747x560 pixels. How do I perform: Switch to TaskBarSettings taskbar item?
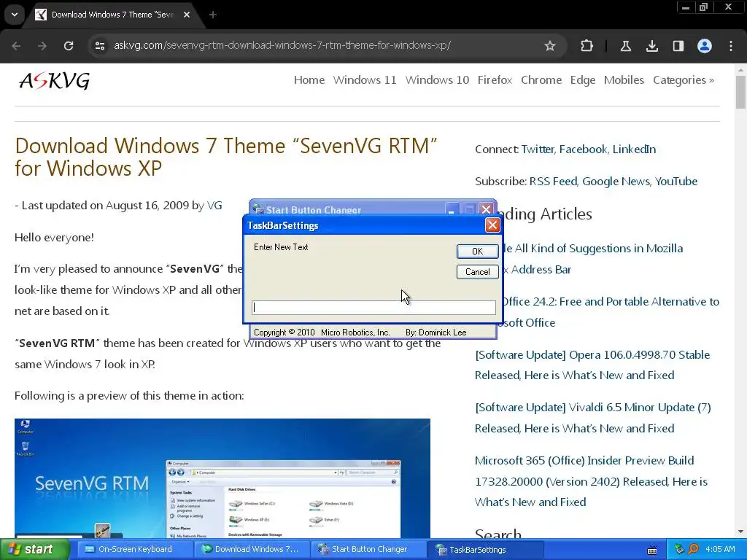point(486,550)
